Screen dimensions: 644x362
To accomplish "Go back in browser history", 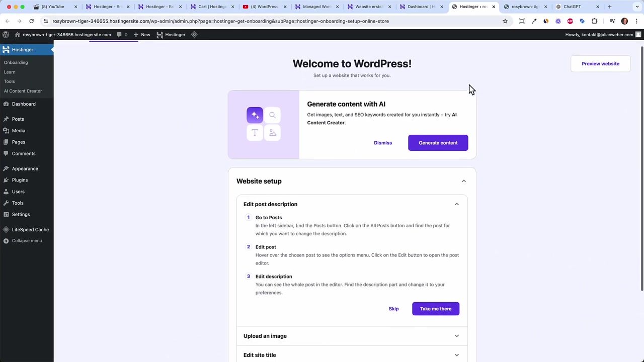I will pyautogui.click(x=8, y=21).
